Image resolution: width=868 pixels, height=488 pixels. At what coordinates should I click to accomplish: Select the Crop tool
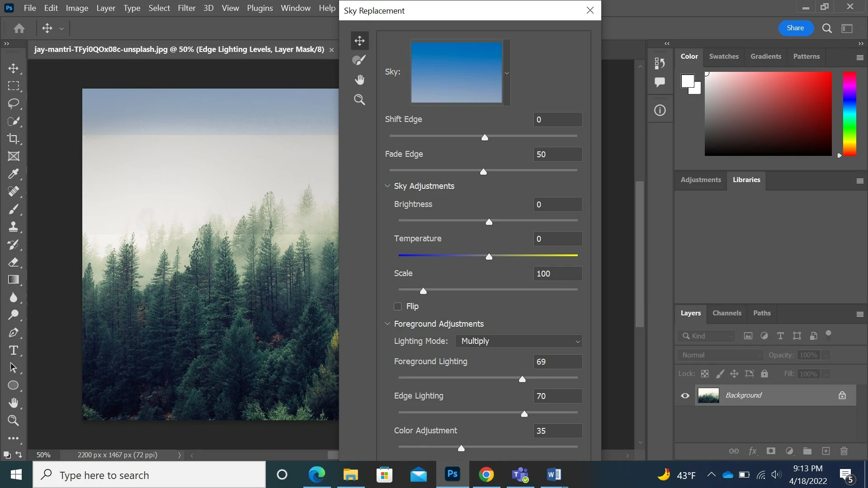(x=14, y=139)
